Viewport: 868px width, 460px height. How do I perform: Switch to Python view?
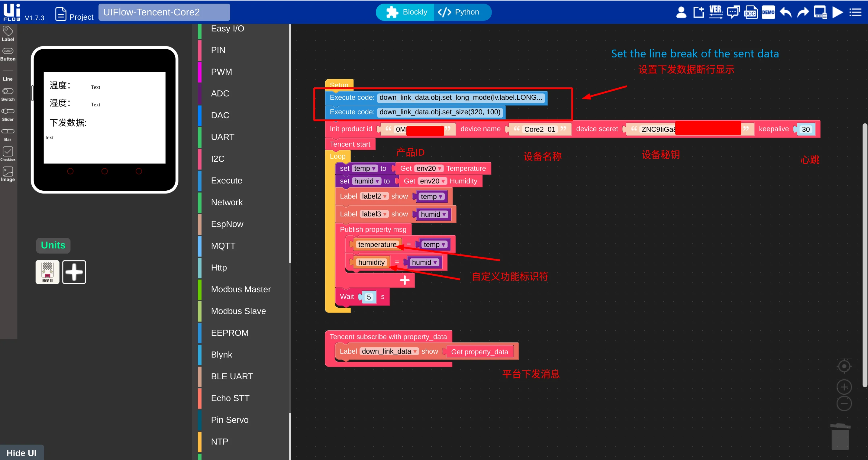click(x=462, y=12)
